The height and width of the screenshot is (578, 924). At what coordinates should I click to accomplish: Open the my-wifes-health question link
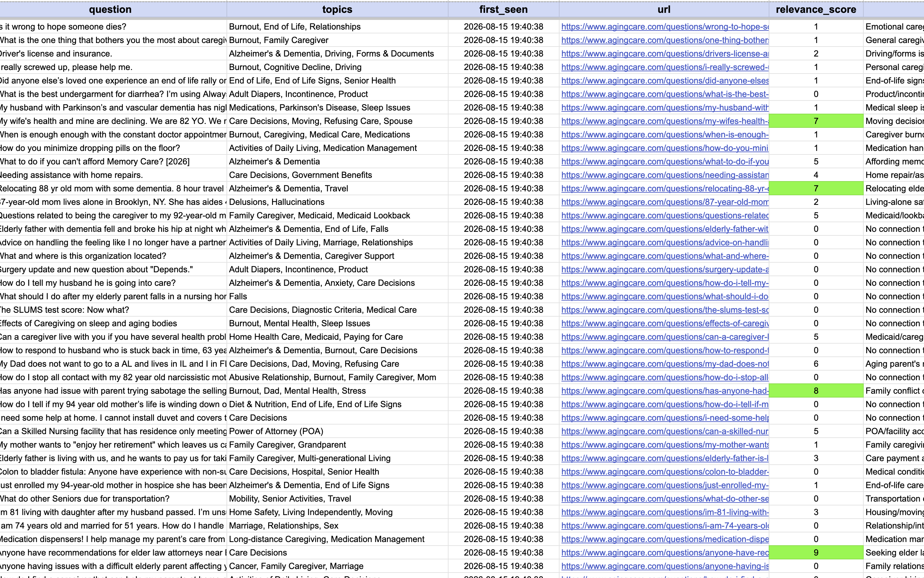pyautogui.click(x=665, y=121)
